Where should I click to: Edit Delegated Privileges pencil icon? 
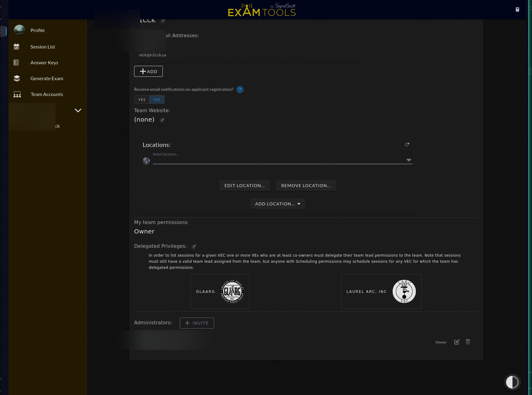pos(194,247)
